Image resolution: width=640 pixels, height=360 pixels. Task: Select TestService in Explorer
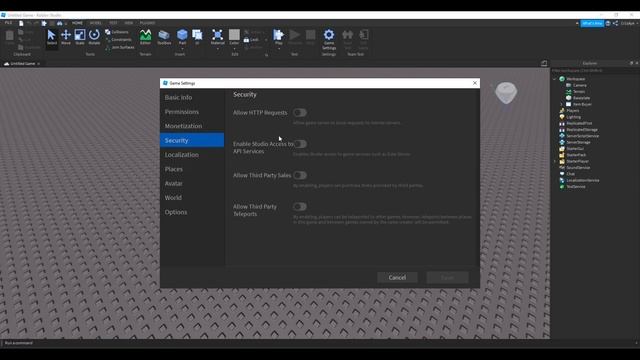[573, 187]
